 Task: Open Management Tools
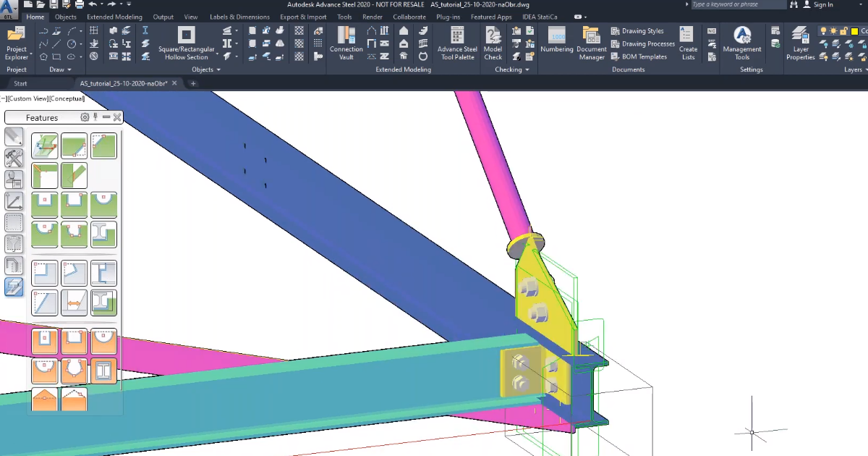[x=742, y=43]
